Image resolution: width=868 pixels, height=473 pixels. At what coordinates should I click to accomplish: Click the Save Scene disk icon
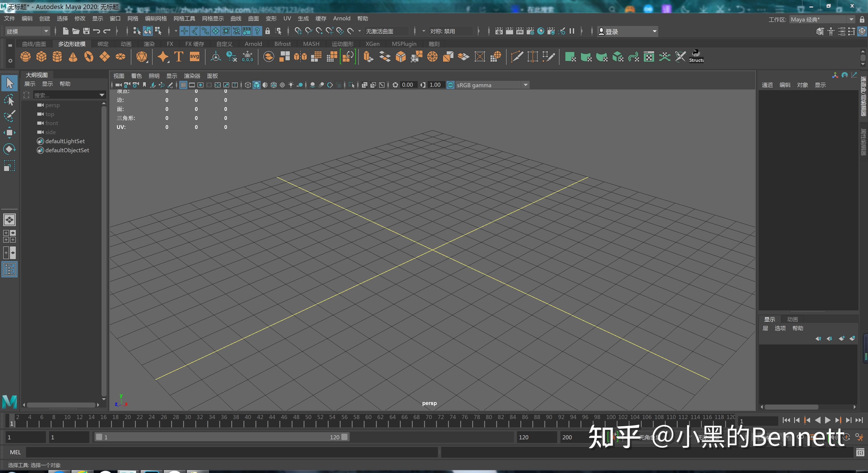(86, 31)
